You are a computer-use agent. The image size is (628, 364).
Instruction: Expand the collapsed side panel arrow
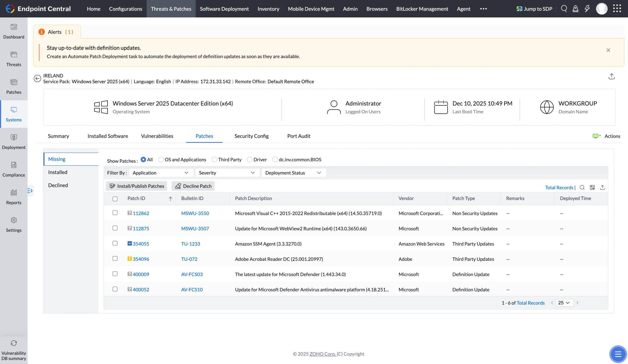click(x=30, y=191)
